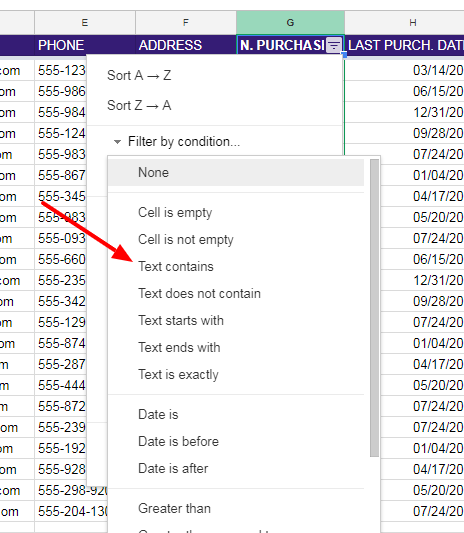Screen dimensions: 464x533
Task: Click phone cell starting 555-872
Action: [x=61, y=406]
